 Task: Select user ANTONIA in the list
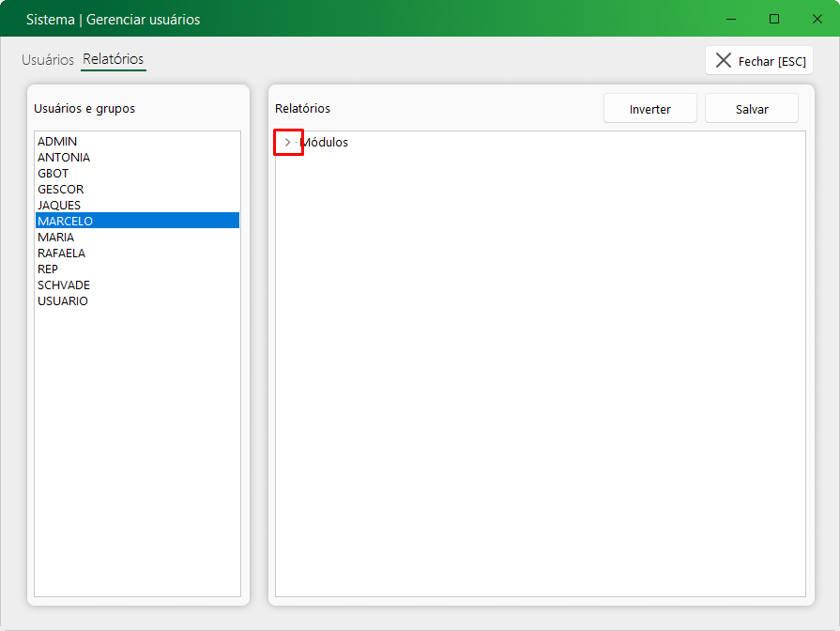pos(64,158)
